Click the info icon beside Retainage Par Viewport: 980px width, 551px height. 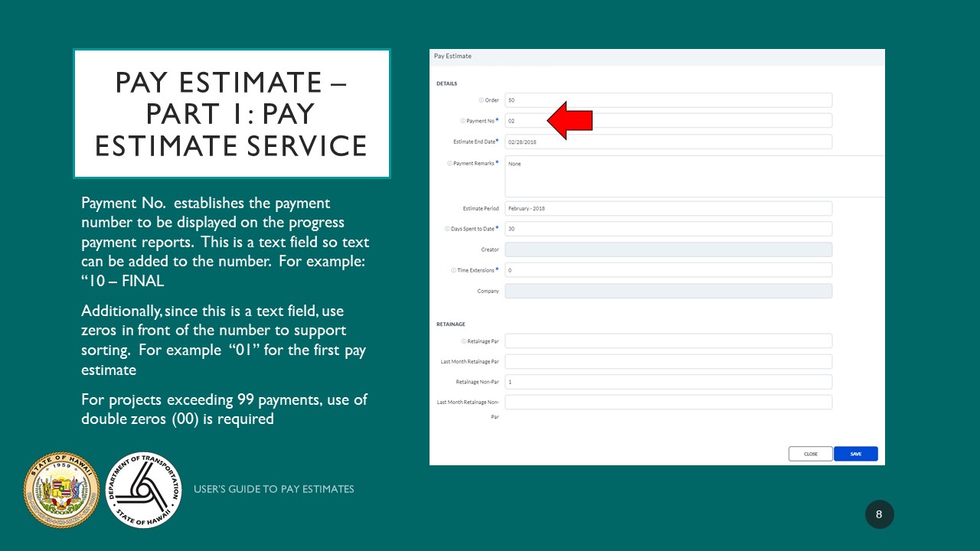(x=464, y=341)
